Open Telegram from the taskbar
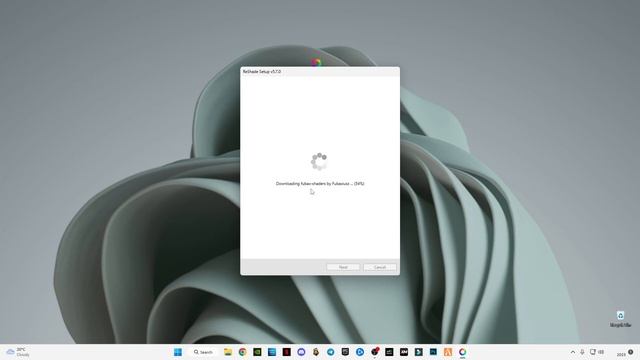 coord(331,352)
